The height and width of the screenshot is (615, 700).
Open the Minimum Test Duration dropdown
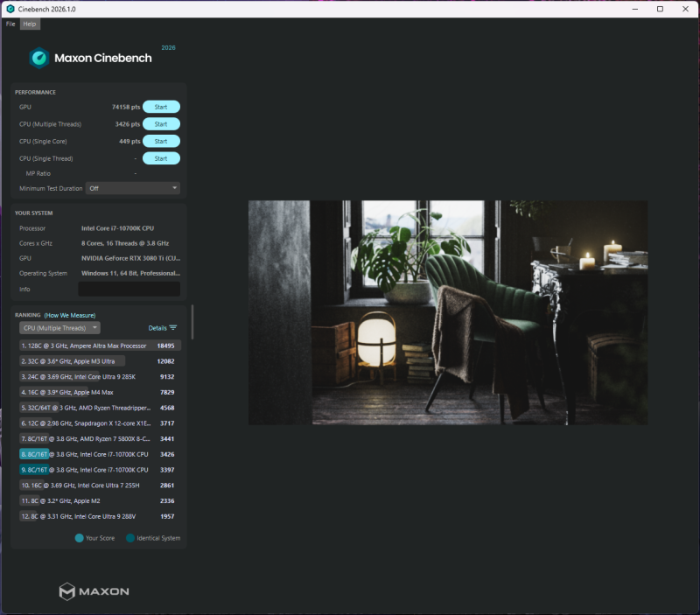coord(133,188)
